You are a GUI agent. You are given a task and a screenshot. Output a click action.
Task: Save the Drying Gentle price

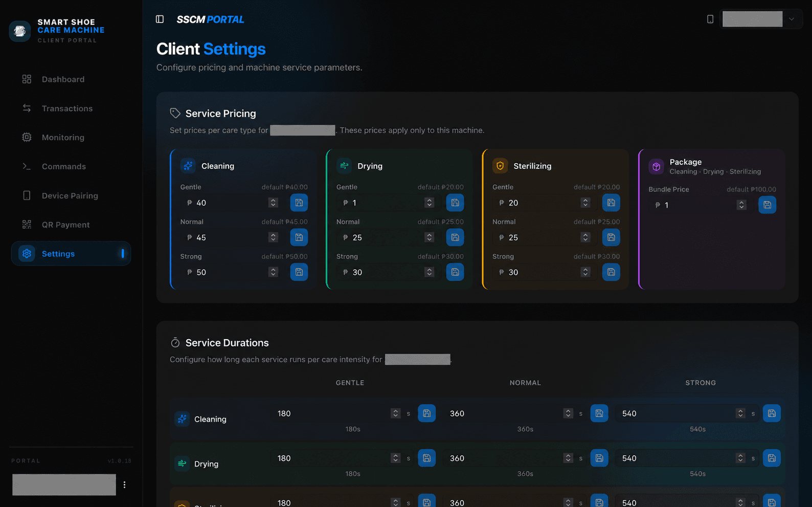tap(455, 203)
